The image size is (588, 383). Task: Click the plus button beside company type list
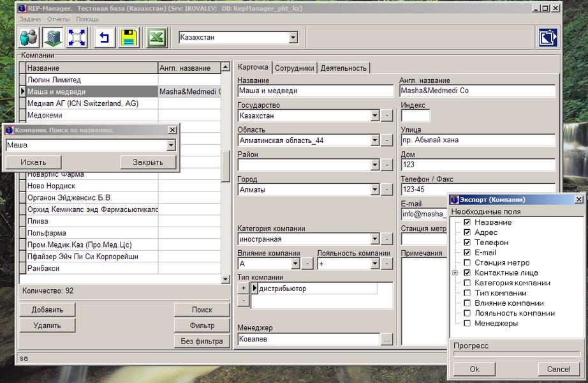pos(243,289)
